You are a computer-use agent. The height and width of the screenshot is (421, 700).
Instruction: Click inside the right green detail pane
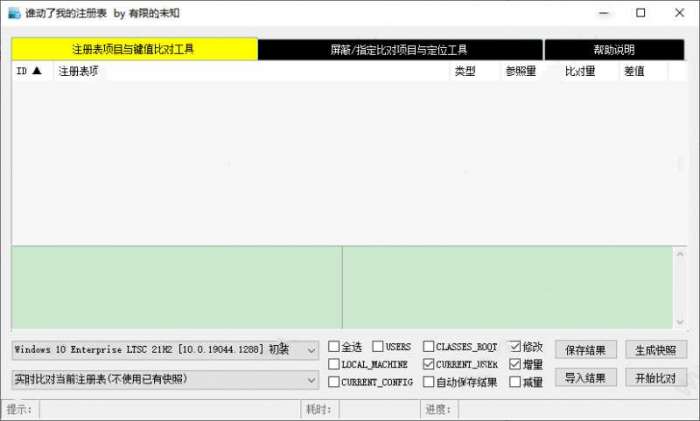(x=508, y=288)
